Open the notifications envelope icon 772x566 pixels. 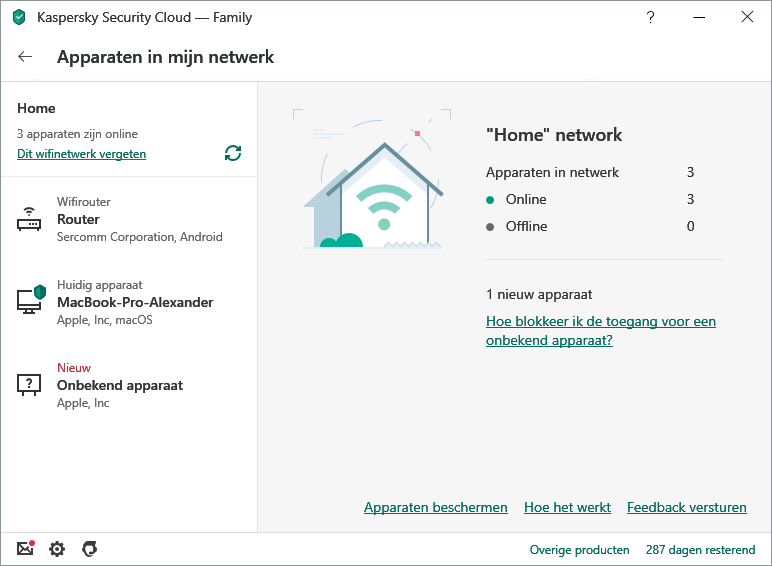26,549
